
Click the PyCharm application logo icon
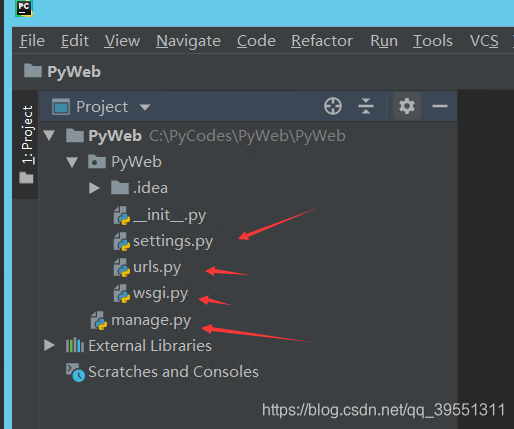tap(24, 8)
